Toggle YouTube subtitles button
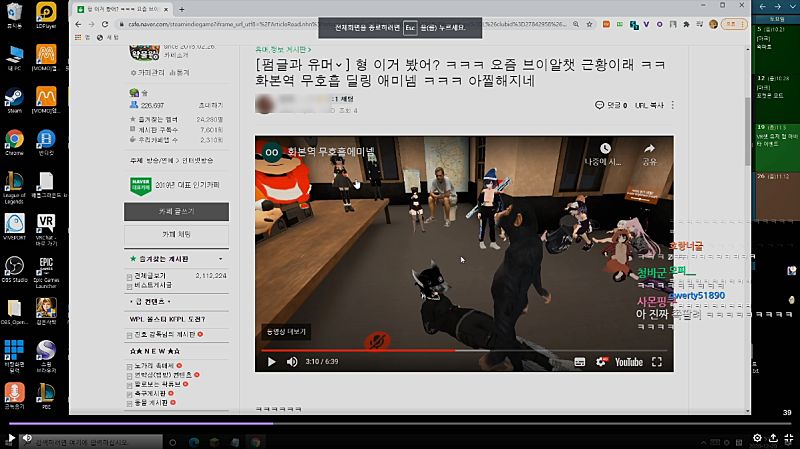The width and height of the screenshot is (800, 449). coord(580,362)
